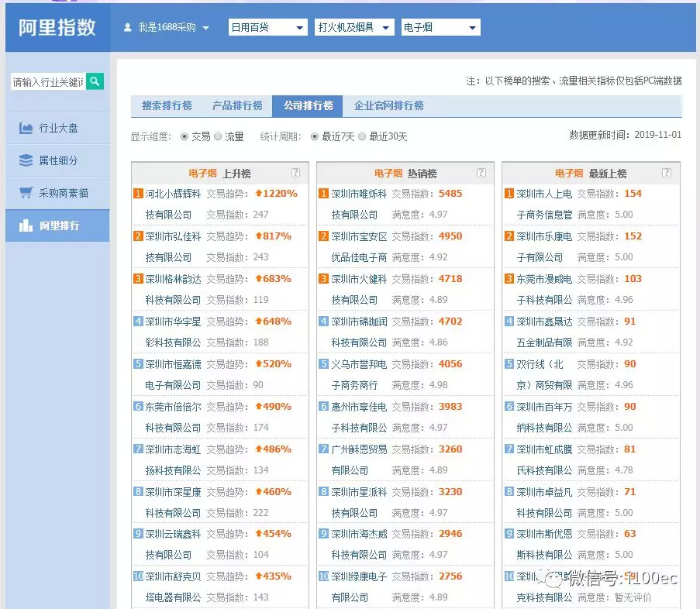Image resolution: width=700 pixels, height=609 pixels.
Task: Click the industry keyword search field
Action: click(47, 82)
